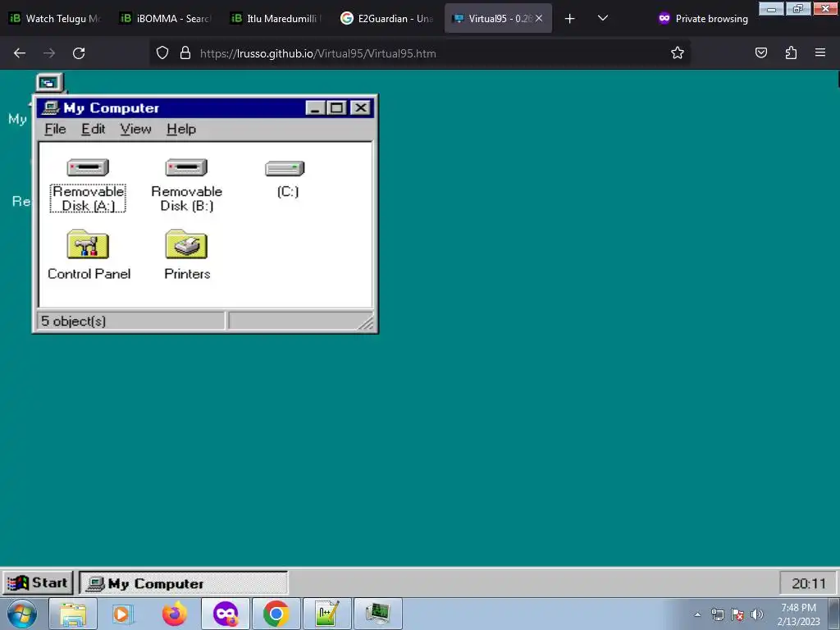Viewport: 840px width, 630px height.
Task: Bookmark this page with the star icon
Action: [x=677, y=53]
